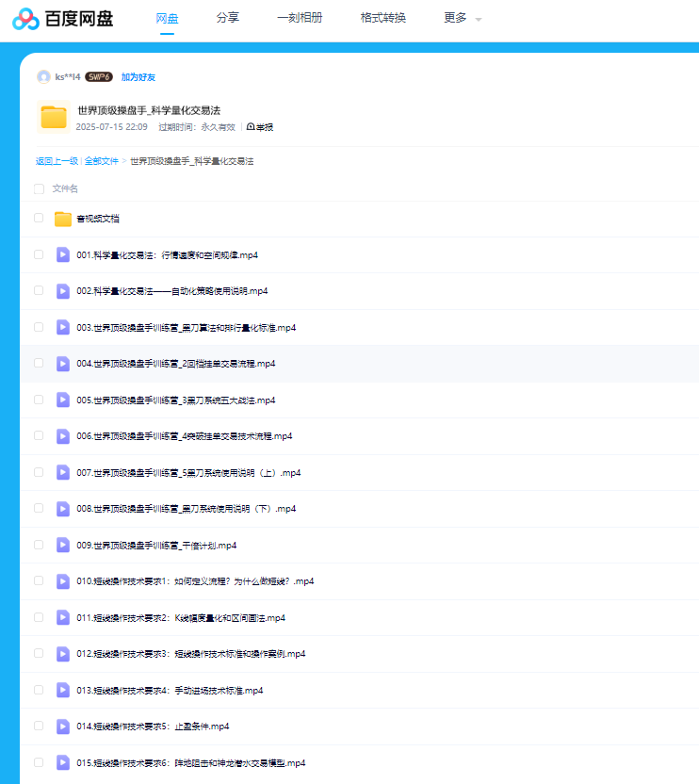Click the 全部文件 breadcrumb link
Image resolution: width=699 pixels, height=784 pixels.
(102, 161)
